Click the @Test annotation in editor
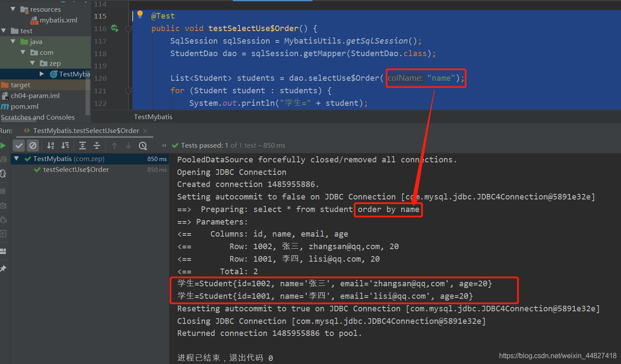 (x=163, y=16)
